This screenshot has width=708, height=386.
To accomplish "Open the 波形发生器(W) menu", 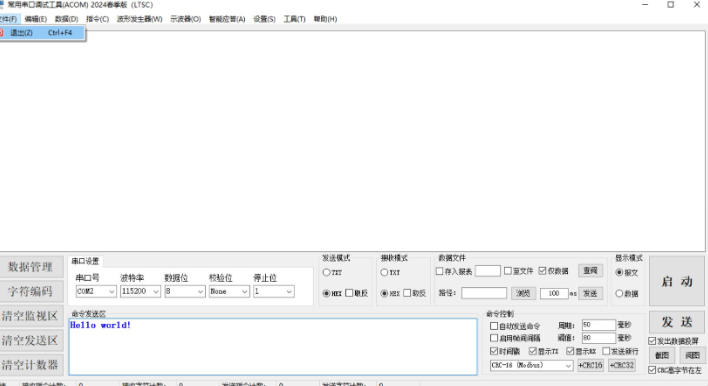I will pos(140,19).
